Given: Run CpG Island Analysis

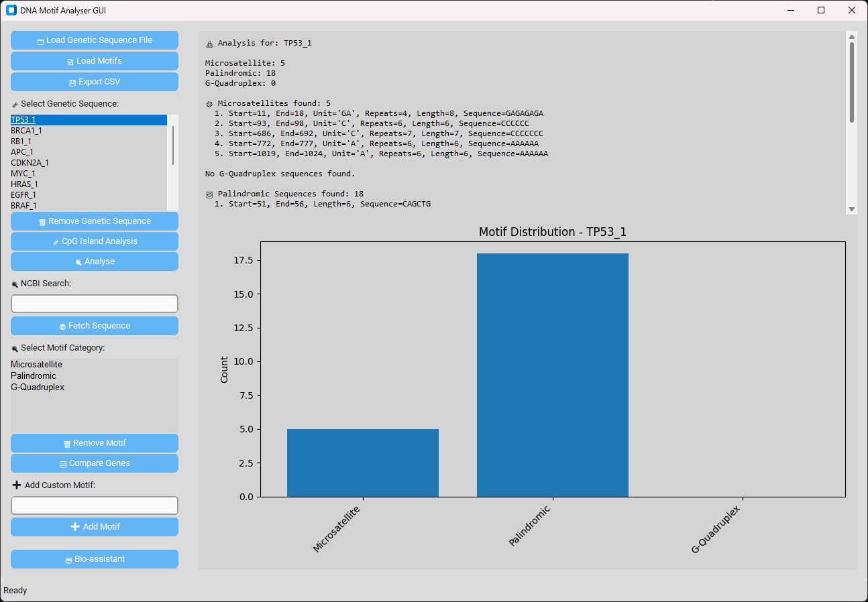Looking at the screenshot, I should pos(95,241).
